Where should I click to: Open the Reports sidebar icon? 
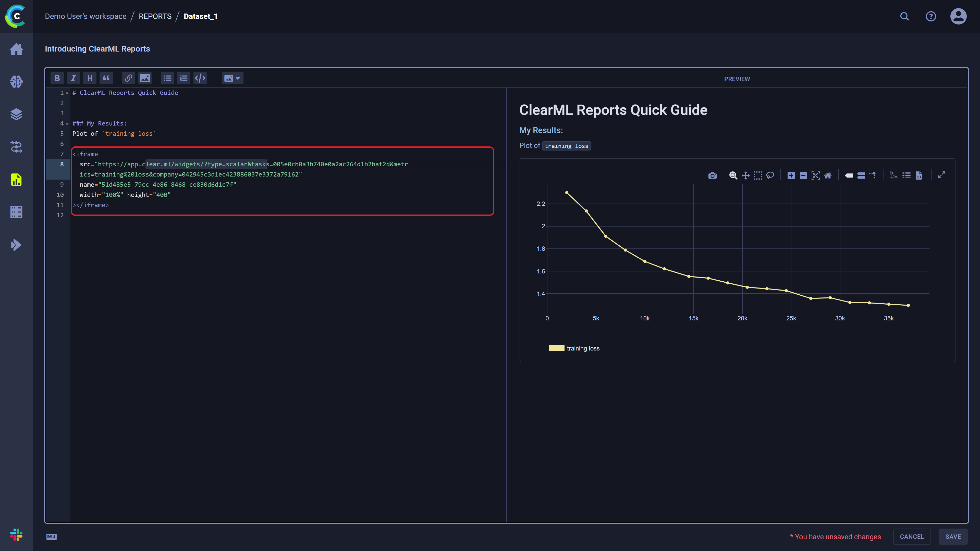(16, 180)
